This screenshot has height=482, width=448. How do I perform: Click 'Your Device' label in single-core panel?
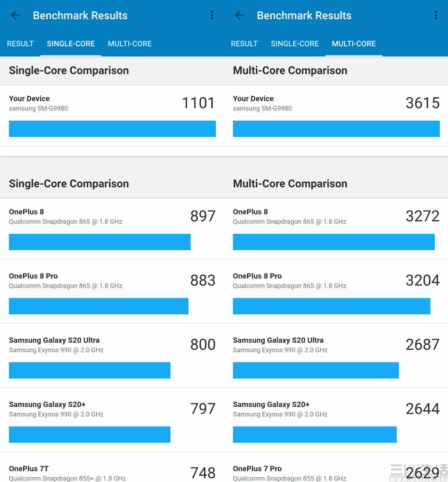[x=29, y=99]
